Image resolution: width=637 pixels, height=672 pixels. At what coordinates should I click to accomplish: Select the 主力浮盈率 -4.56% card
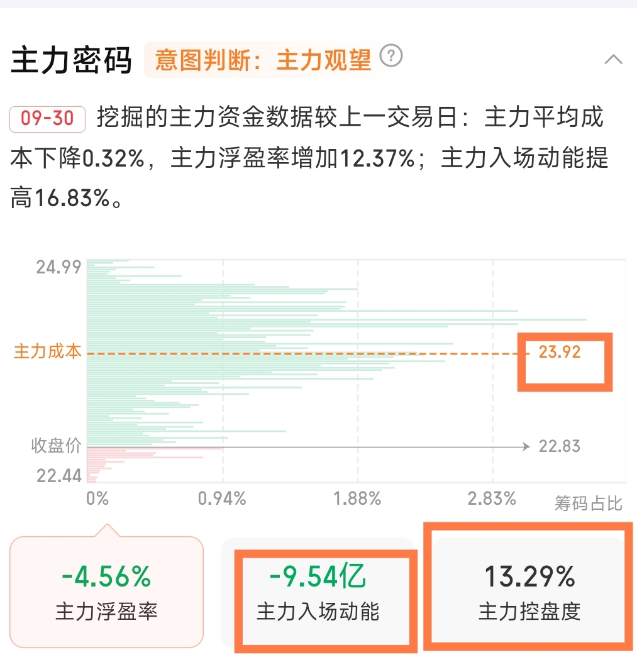point(106,592)
